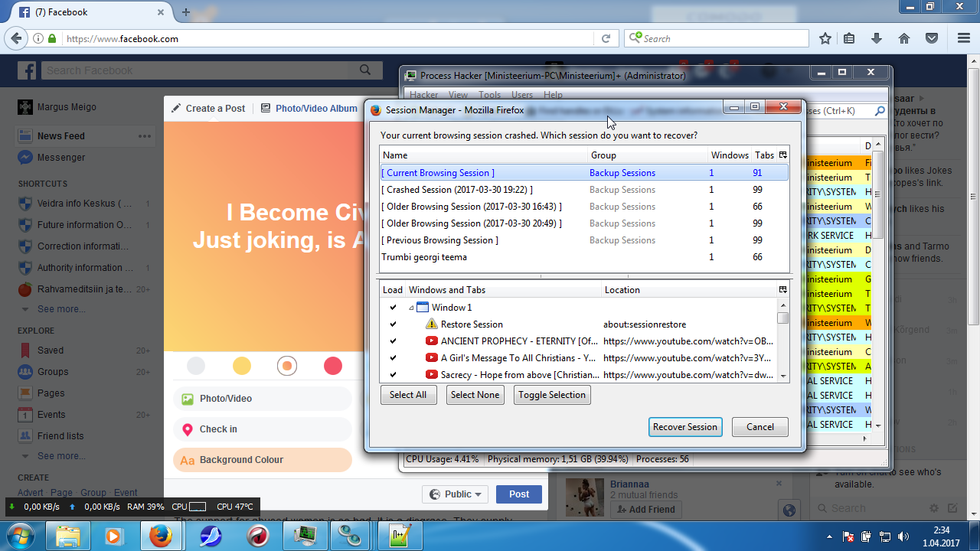Open the Public audience dropdown
This screenshot has height=551, width=980.
click(455, 494)
